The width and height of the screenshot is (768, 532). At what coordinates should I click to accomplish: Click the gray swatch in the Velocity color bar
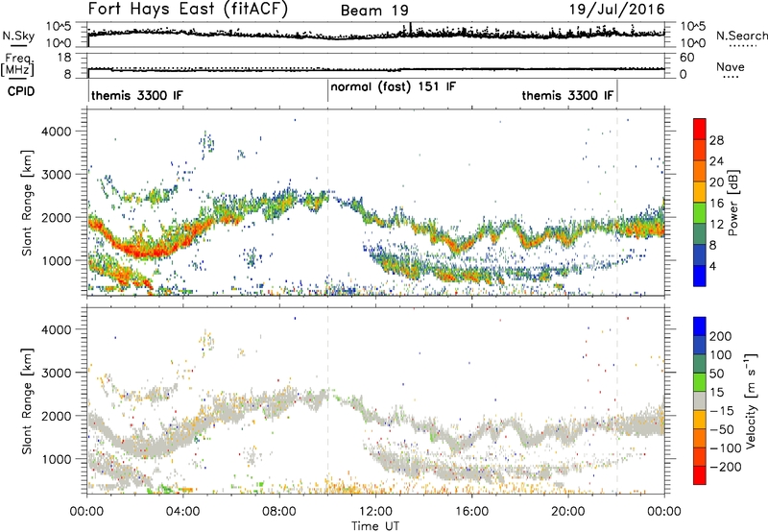700,400
